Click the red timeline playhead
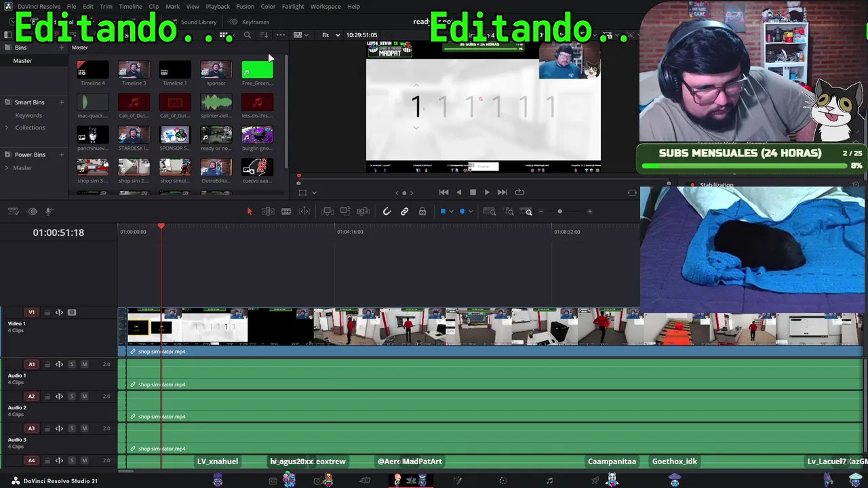This screenshot has width=868, height=488. pyautogui.click(x=161, y=226)
